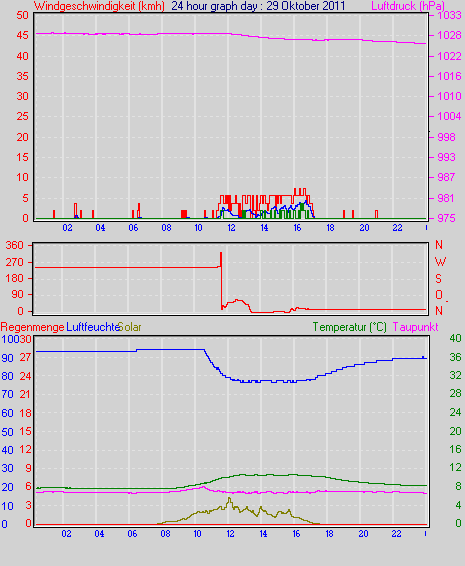Select pressure axis value 1033

pyautogui.click(x=449, y=15)
